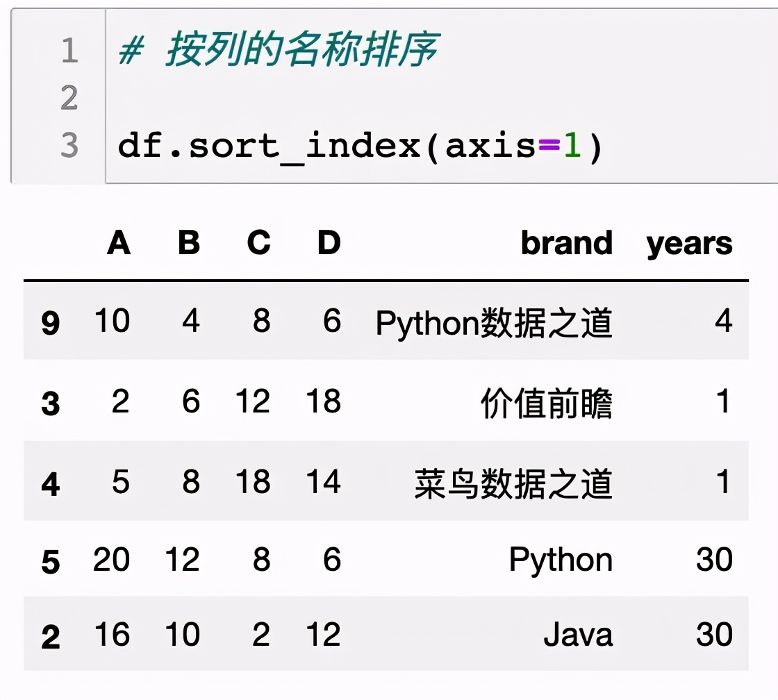This screenshot has width=778, height=700.
Task: Click row index label 4
Action: pos(51,484)
